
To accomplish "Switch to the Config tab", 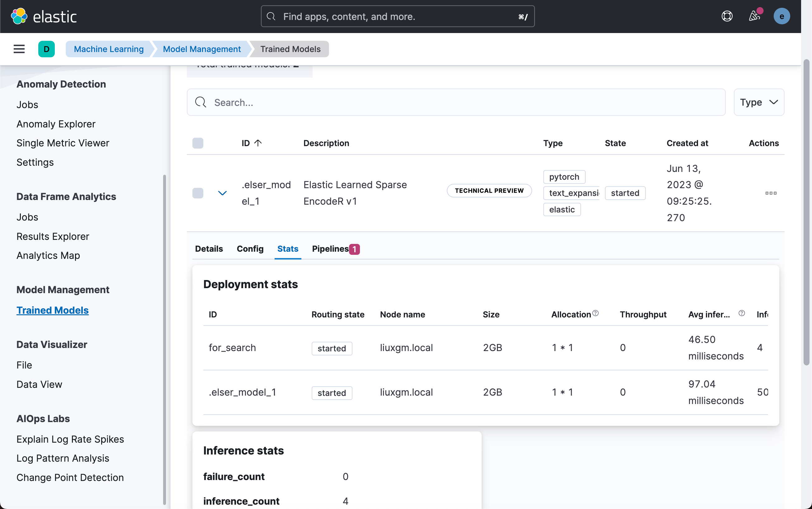I will [x=250, y=249].
